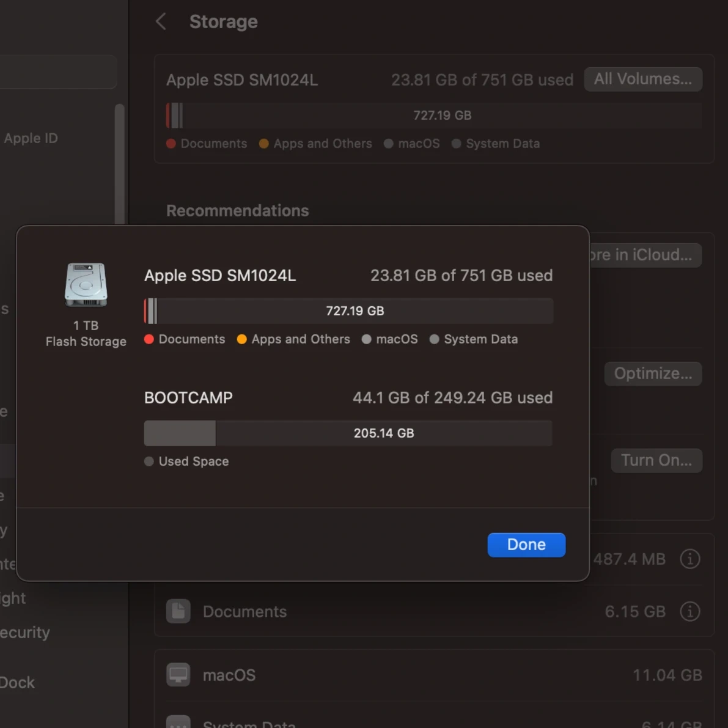Open info icon next to 487.4 MB

point(689,559)
